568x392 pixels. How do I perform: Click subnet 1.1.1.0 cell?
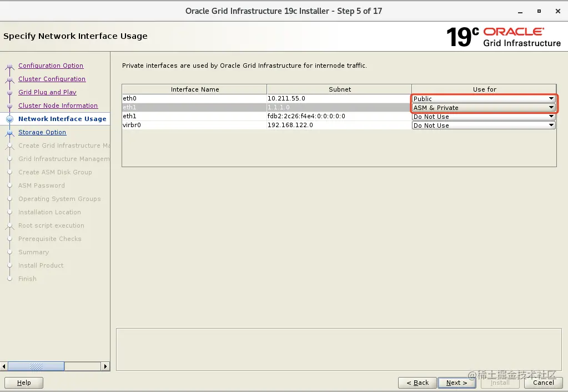339,108
